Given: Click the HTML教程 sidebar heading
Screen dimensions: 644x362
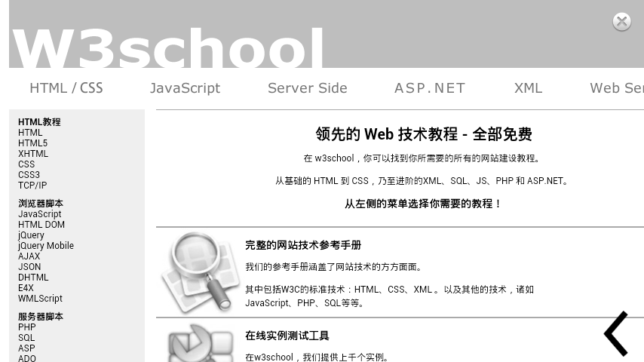Looking at the screenshot, I should 39,122.
